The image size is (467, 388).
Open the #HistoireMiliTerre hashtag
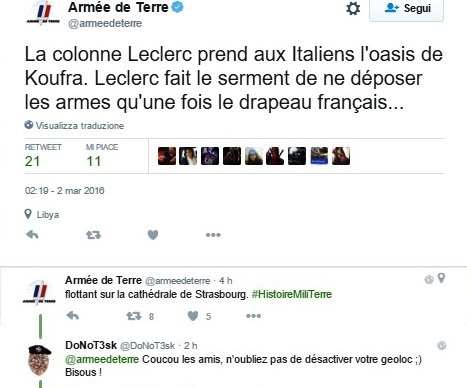point(292,294)
